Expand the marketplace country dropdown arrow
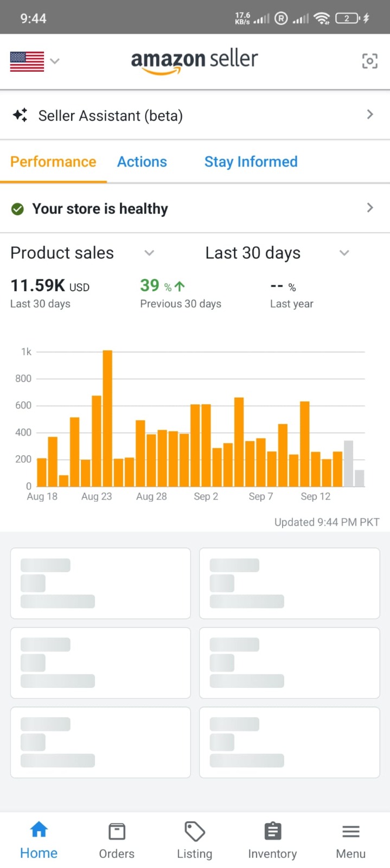This screenshot has width=390, height=868. click(x=55, y=61)
